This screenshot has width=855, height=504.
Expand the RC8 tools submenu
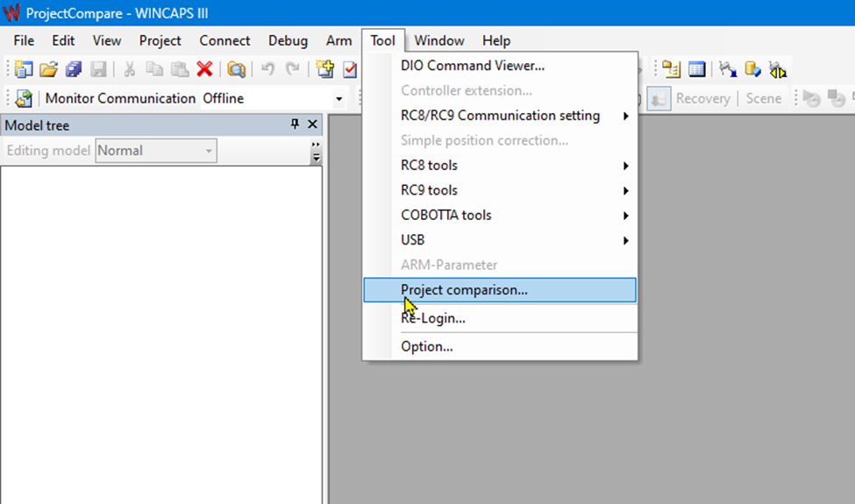626,166
